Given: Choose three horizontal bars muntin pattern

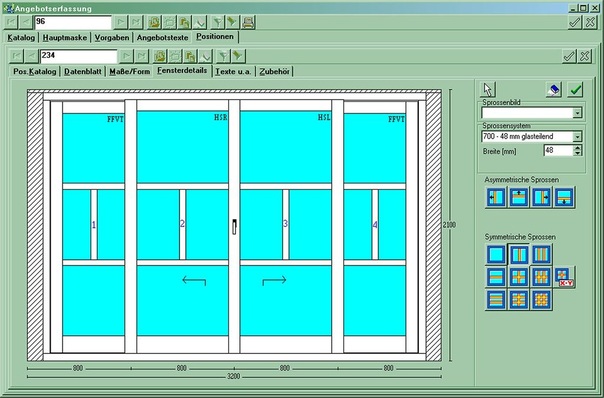Looking at the screenshot, I should click(x=496, y=300).
